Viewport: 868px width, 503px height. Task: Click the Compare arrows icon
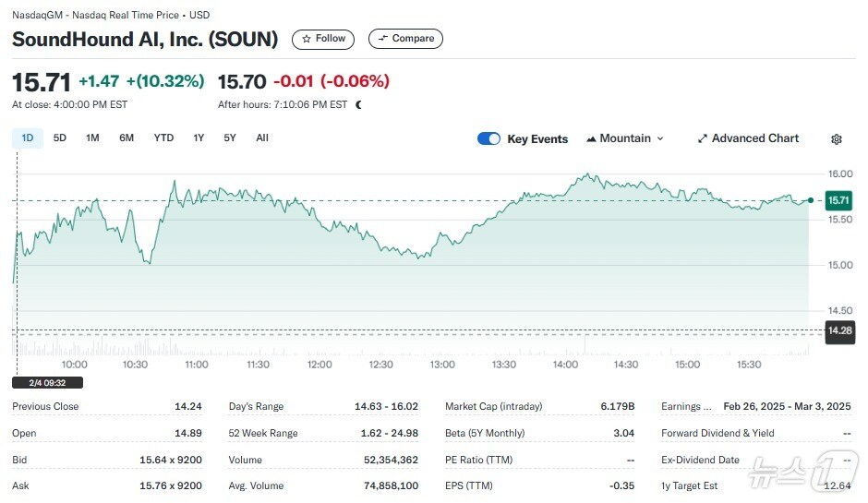point(383,39)
